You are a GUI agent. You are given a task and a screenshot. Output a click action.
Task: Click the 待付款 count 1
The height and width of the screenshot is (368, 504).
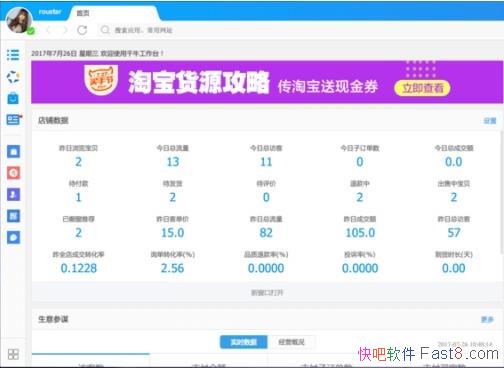click(78, 197)
